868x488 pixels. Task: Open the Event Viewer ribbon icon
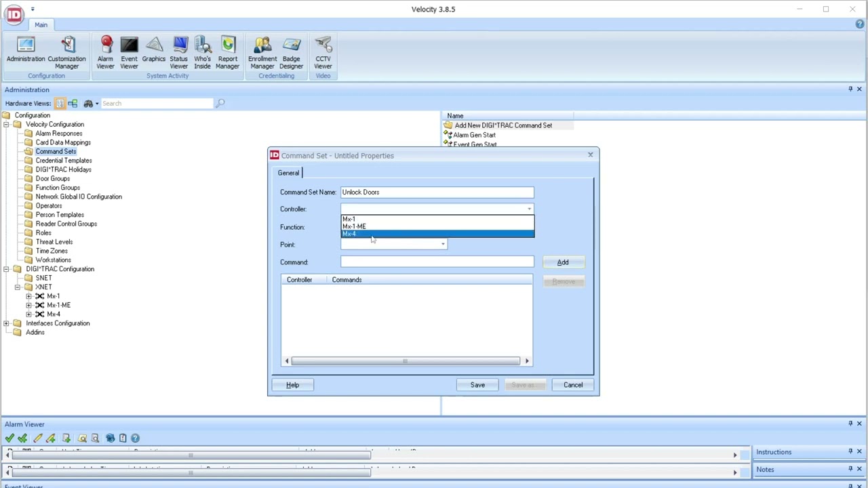129,53
